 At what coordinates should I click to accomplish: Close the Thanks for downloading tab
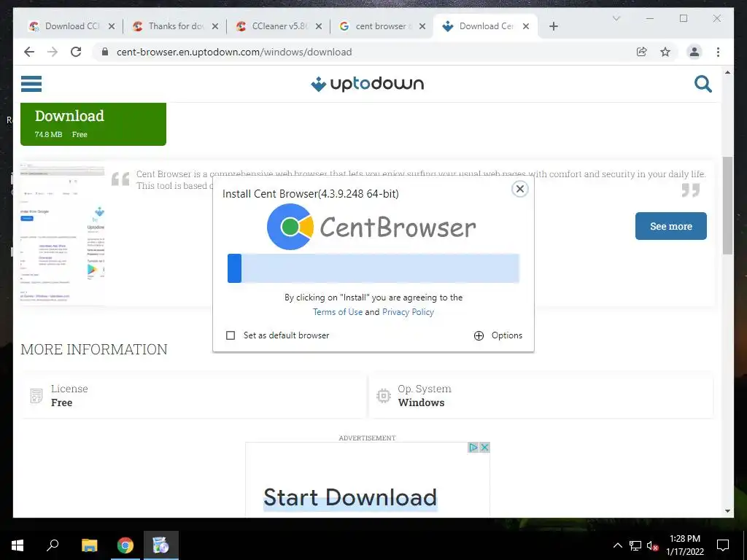point(215,26)
